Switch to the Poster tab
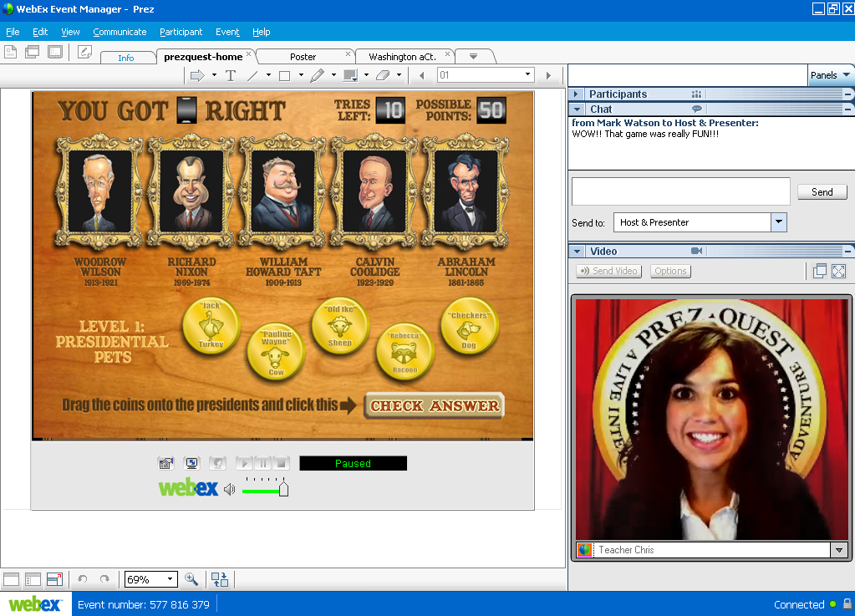 click(303, 57)
